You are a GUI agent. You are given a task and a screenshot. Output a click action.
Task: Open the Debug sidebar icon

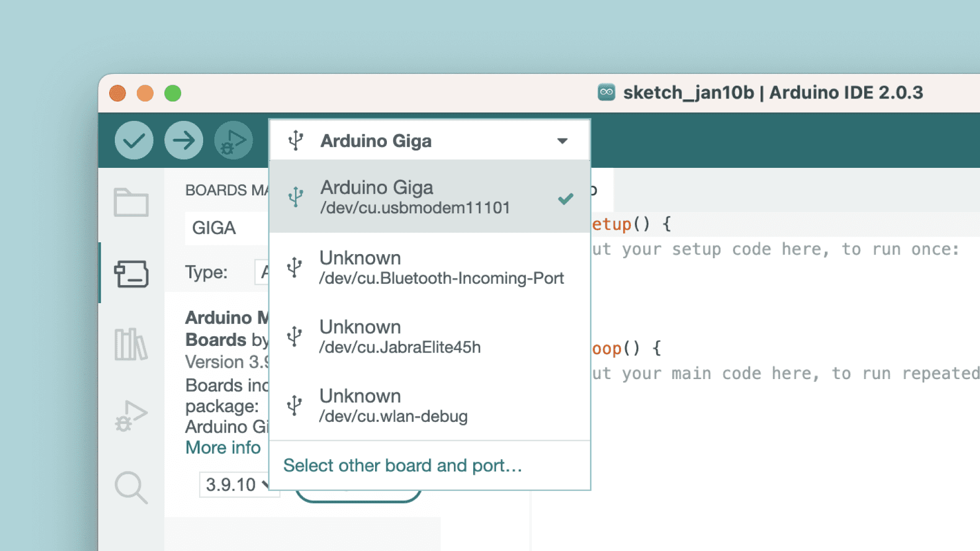tap(131, 416)
